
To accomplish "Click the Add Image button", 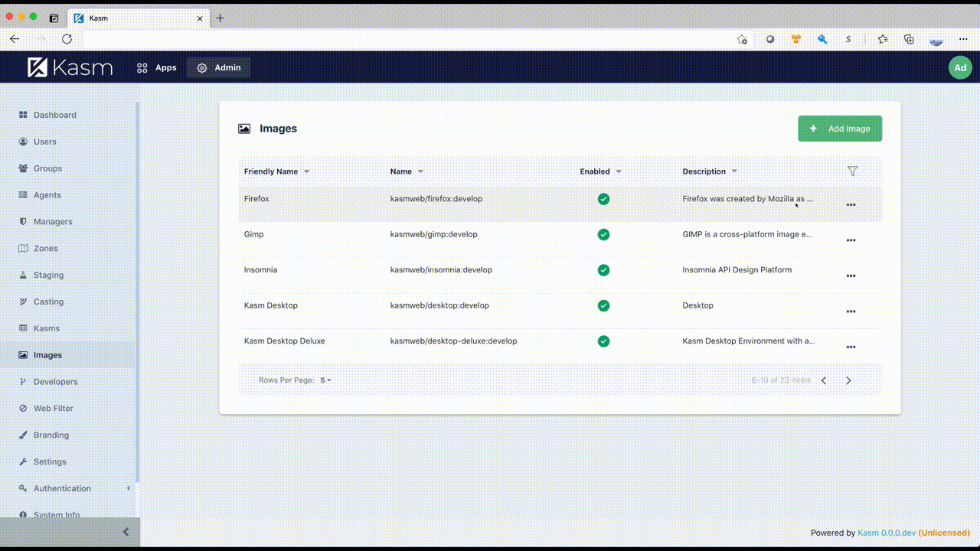I will [x=840, y=129].
